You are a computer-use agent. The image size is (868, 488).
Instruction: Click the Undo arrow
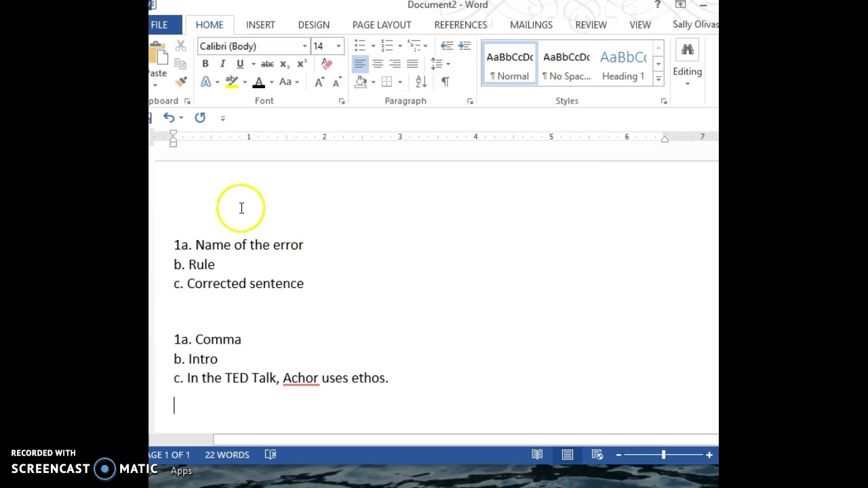(x=168, y=118)
